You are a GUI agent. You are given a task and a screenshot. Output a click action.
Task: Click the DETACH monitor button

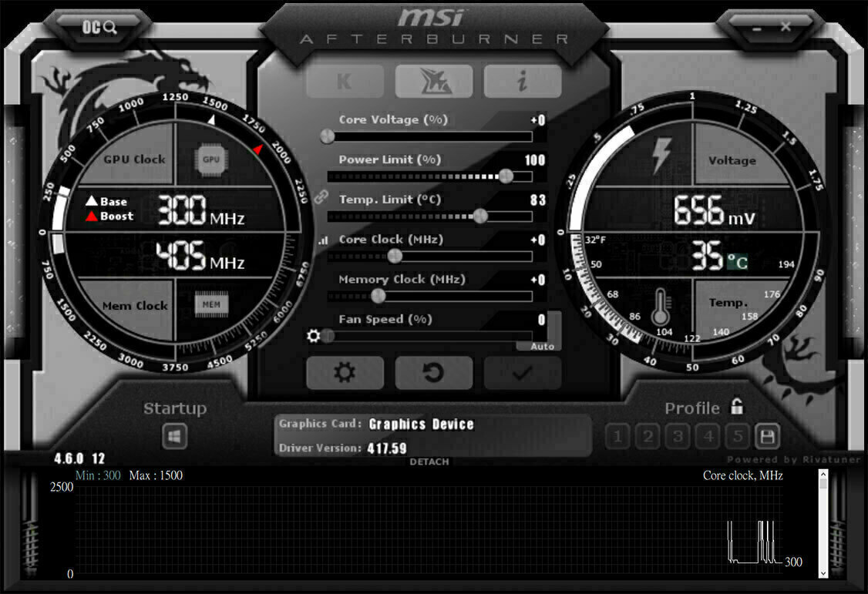(x=429, y=461)
